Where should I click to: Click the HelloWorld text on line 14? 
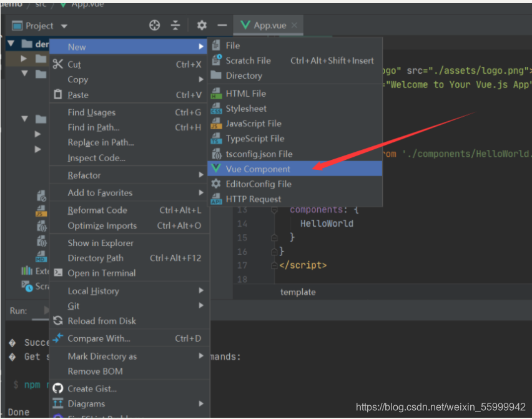tap(327, 224)
